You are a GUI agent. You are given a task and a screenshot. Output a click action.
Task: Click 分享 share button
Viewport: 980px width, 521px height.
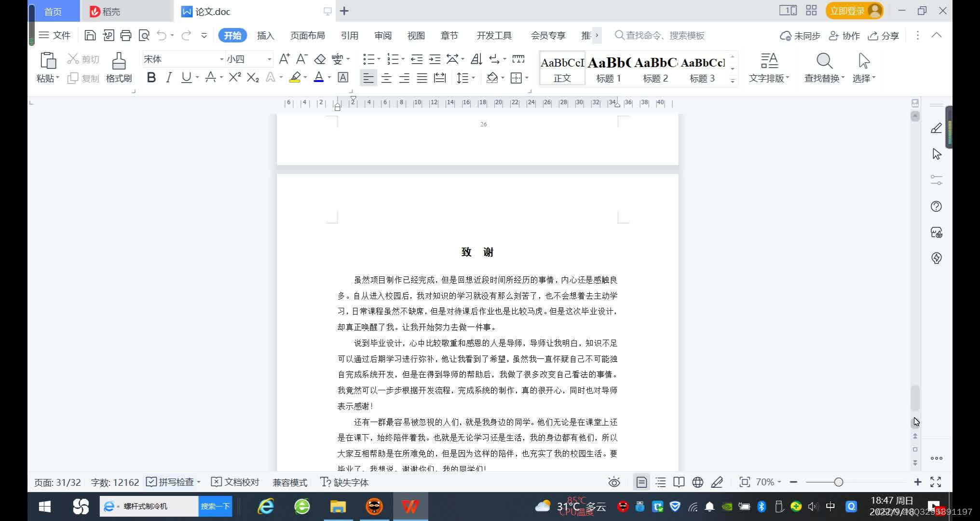(884, 36)
